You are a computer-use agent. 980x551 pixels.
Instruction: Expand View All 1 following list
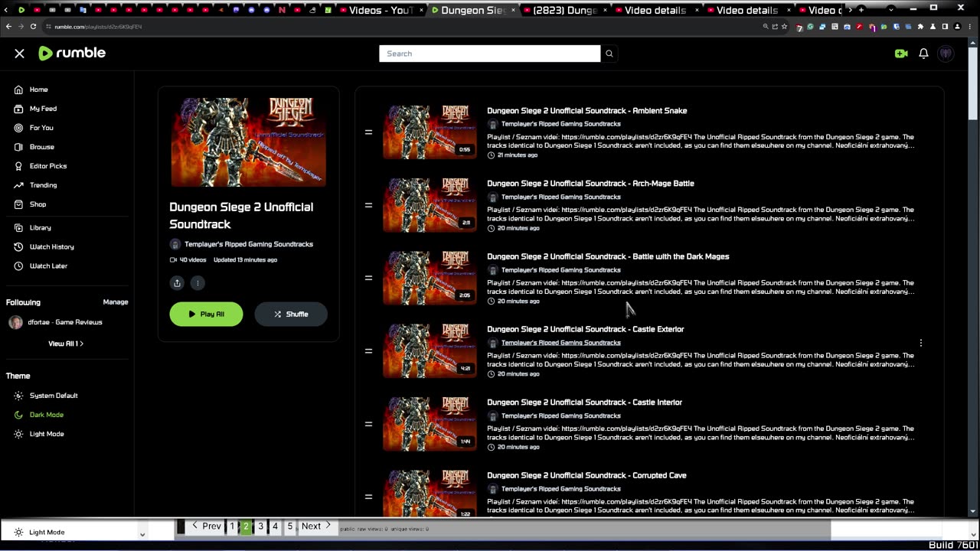pyautogui.click(x=66, y=344)
